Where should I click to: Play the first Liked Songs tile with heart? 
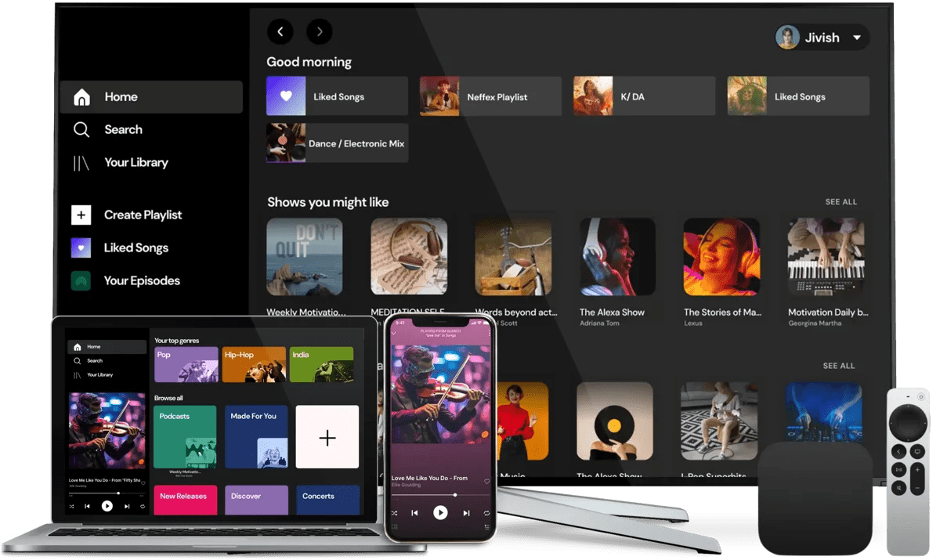pos(337,96)
